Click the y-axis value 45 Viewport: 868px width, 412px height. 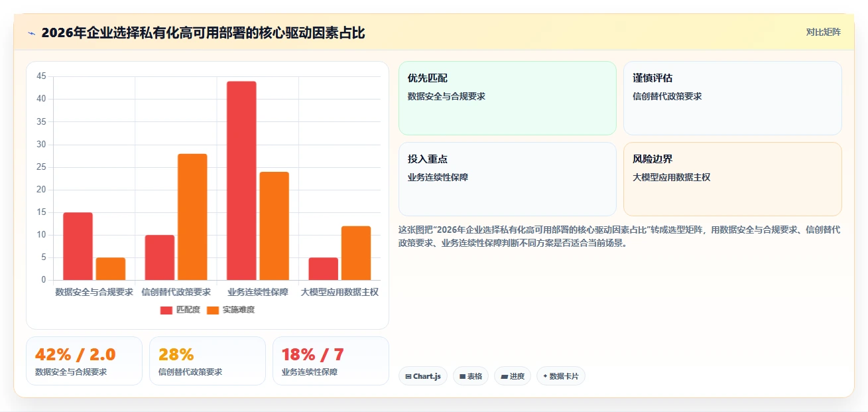[41, 76]
